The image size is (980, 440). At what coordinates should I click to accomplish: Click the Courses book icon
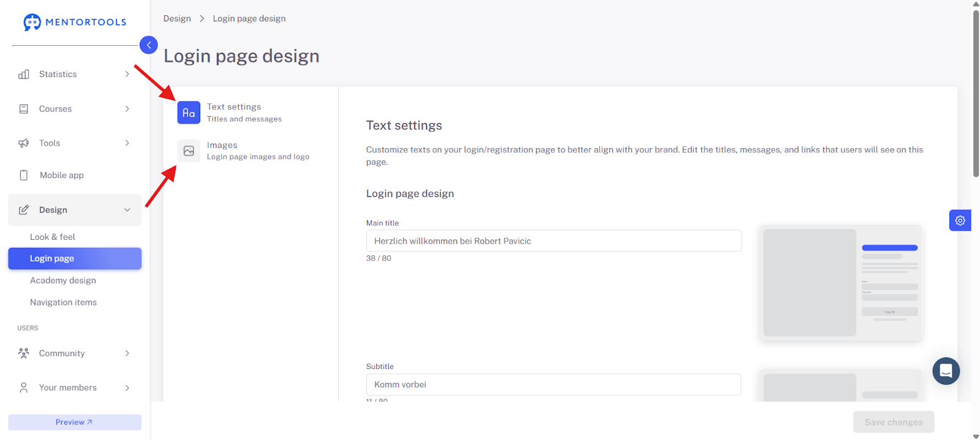click(x=24, y=109)
